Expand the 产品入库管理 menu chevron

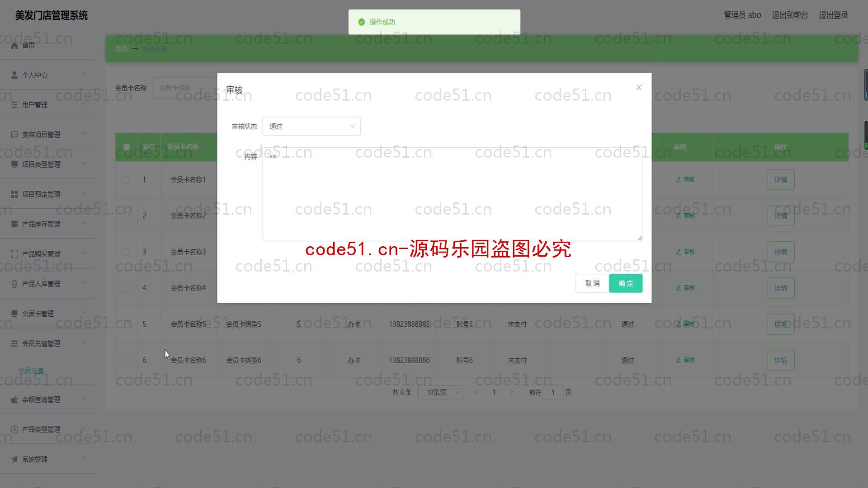pos(83,283)
